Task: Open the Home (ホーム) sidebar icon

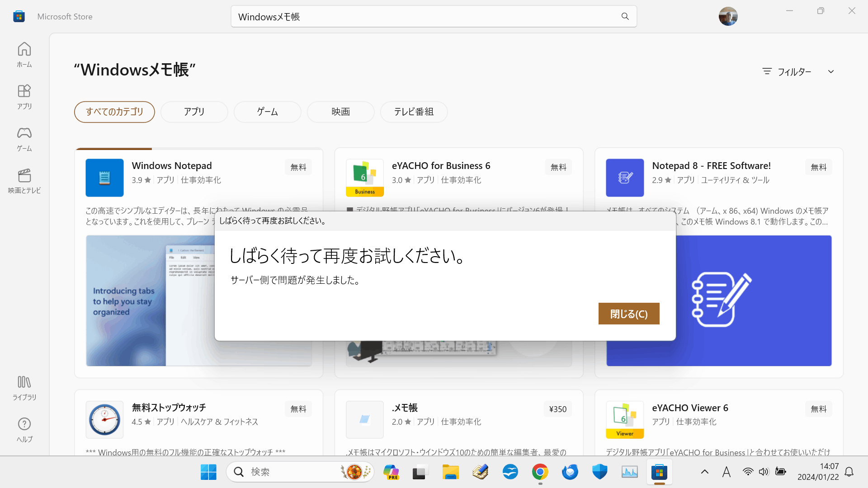Action: [x=24, y=54]
